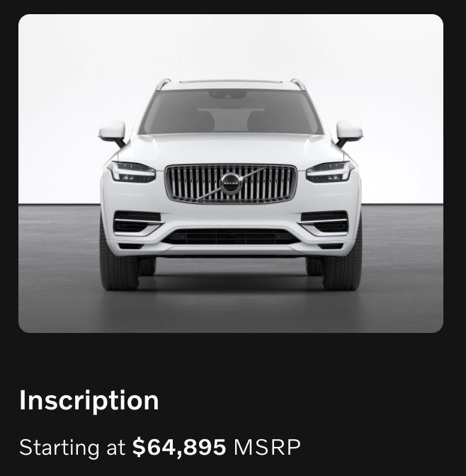Click the MSRP label text
Image resolution: width=466 pixels, height=476 pixels.
267,447
